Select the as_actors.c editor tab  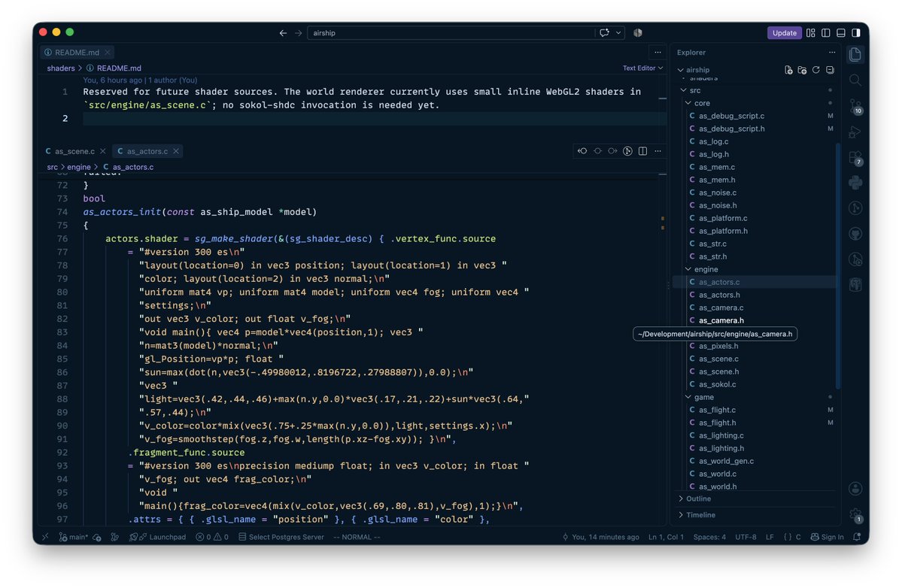pyautogui.click(x=147, y=151)
